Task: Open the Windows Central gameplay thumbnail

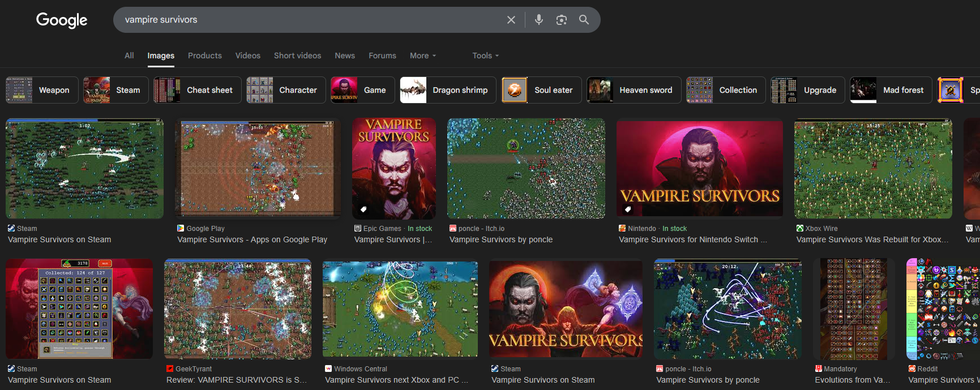Action: pos(400,309)
